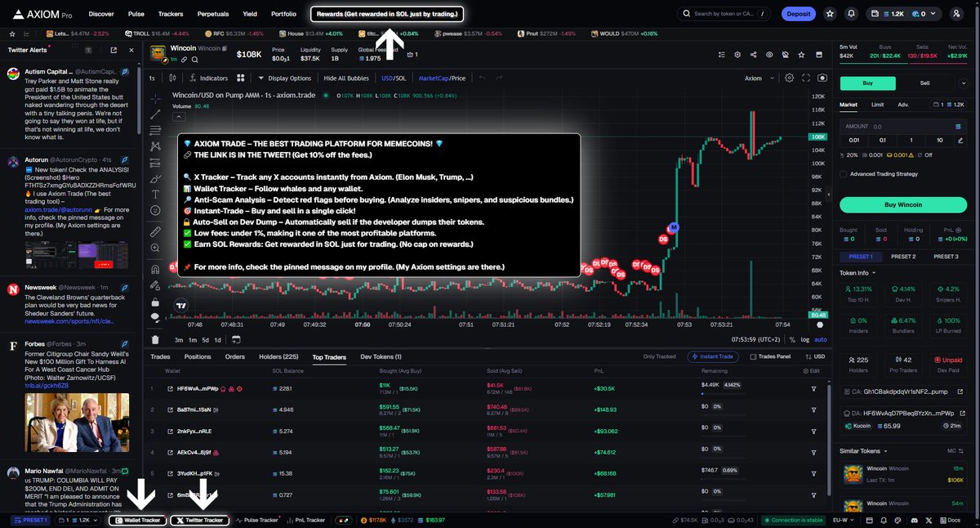Click the hide/blacklist icon in token header
Image resolution: width=980 pixels, height=528 pixels.
(x=785, y=55)
